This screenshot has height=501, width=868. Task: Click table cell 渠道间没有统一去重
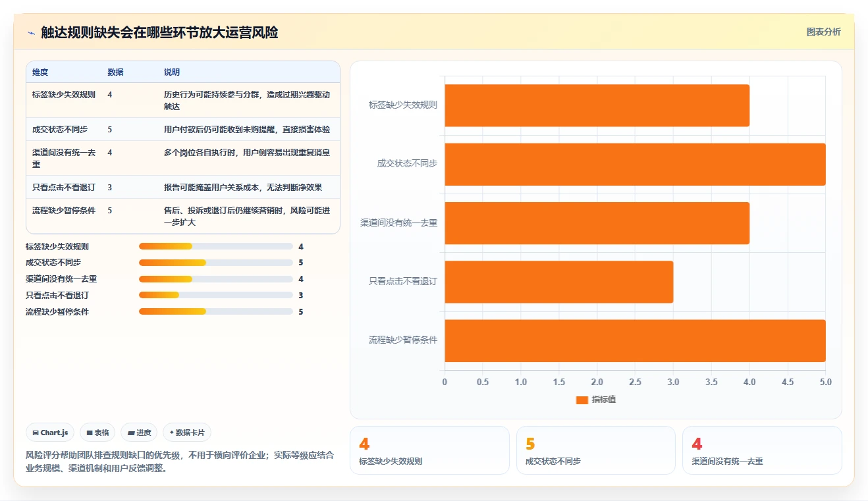coord(64,158)
